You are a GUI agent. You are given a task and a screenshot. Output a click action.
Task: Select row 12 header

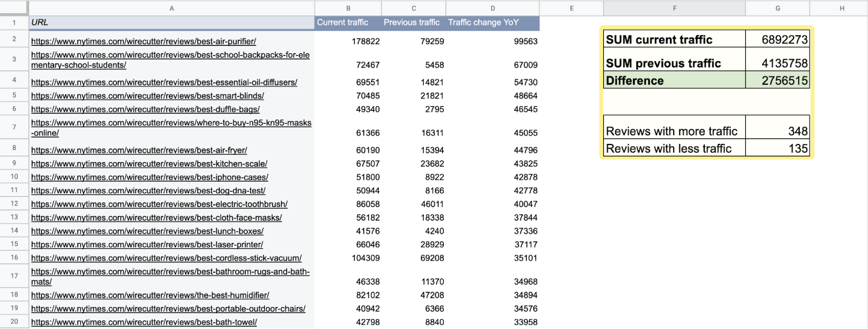tap(14, 204)
